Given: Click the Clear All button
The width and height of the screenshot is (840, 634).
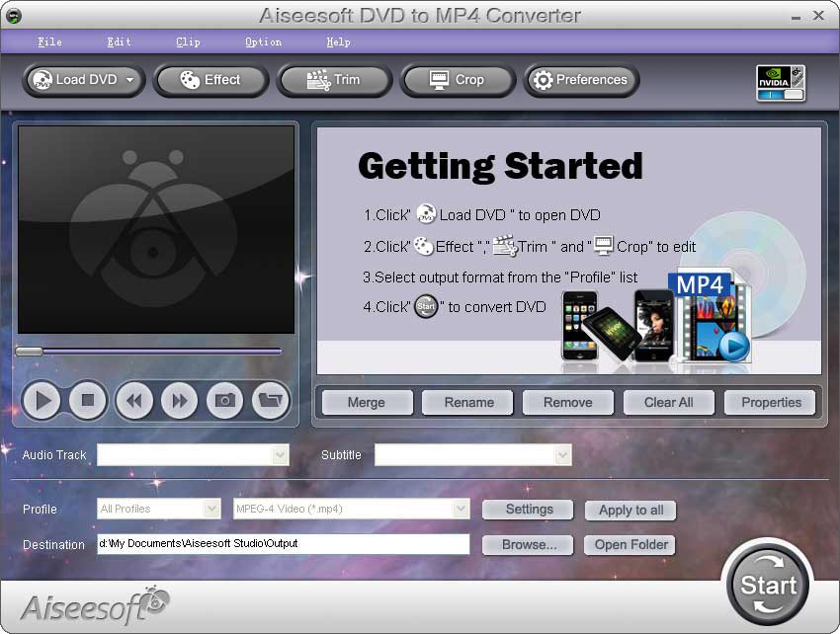Looking at the screenshot, I should [x=669, y=402].
